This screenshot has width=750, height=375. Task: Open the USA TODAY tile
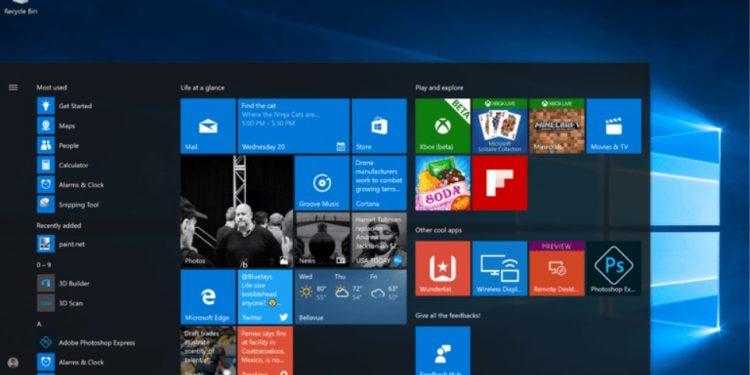(x=379, y=240)
